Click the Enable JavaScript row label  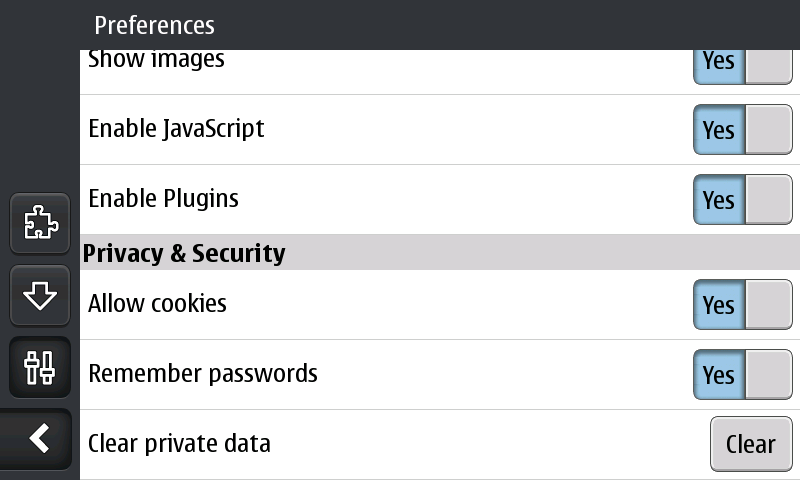pos(176,129)
